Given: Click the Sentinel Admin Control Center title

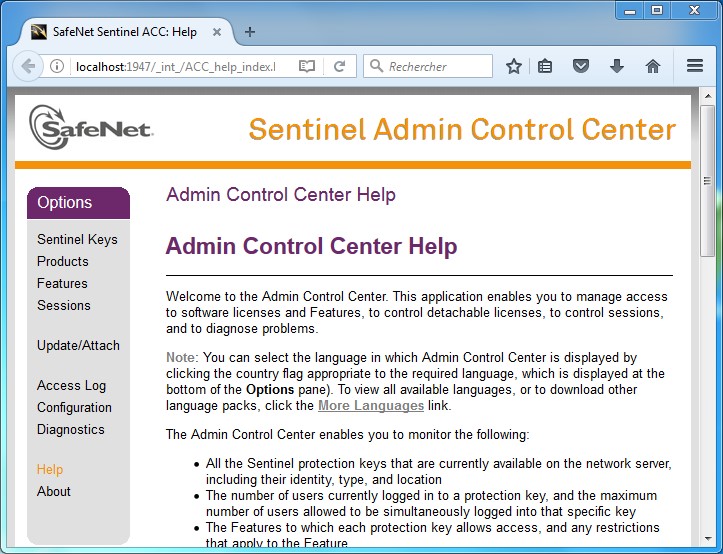Looking at the screenshot, I should pos(462,129).
